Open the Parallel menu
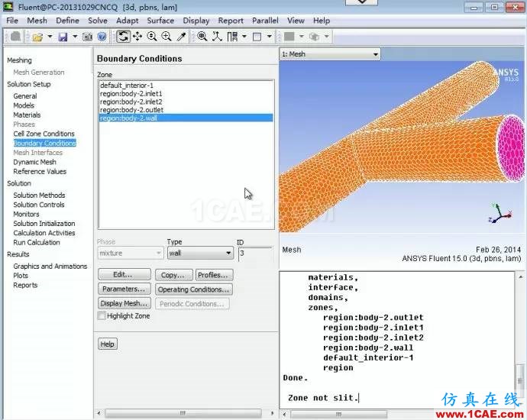Viewport: 527px width, 420px height. pos(265,21)
